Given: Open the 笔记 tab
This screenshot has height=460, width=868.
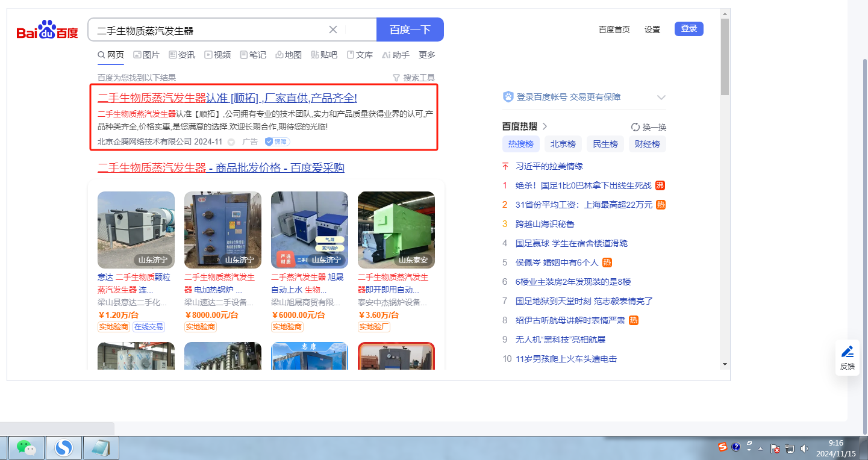Looking at the screenshot, I should click(253, 55).
